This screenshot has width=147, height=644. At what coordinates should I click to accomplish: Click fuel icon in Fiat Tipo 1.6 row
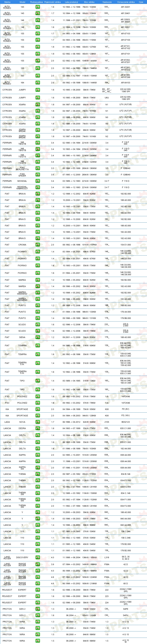38,390
